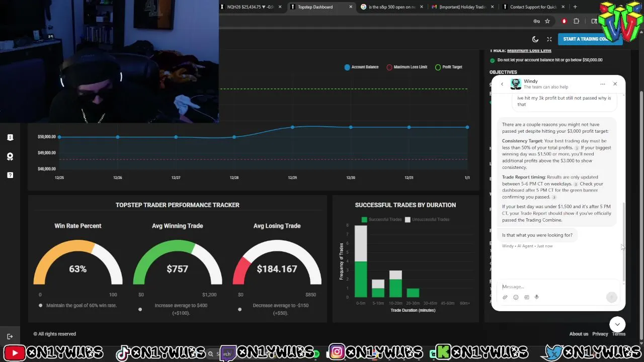644x362 pixels.
Task: Click the fullscreen expand icon in the header
Action: pyautogui.click(x=549, y=39)
